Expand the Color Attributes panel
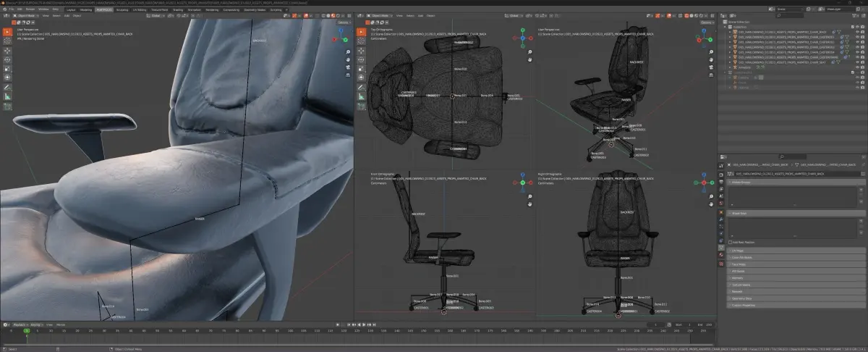Viewport: 868px width, 352px height. (x=796, y=257)
